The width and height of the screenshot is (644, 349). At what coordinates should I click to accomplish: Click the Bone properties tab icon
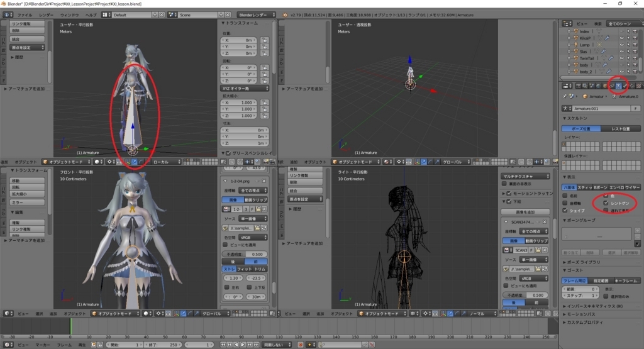point(625,86)
